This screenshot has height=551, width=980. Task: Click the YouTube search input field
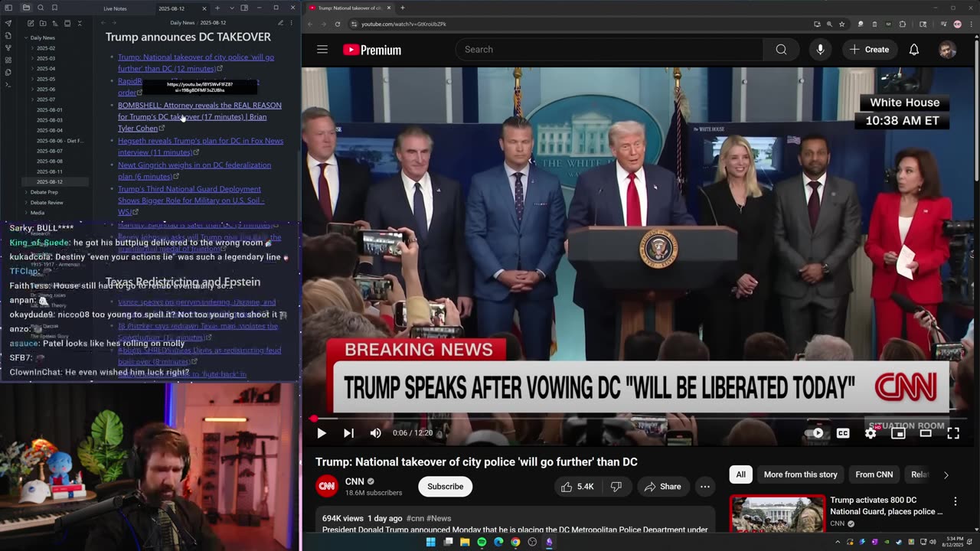(x=609, y=50)
